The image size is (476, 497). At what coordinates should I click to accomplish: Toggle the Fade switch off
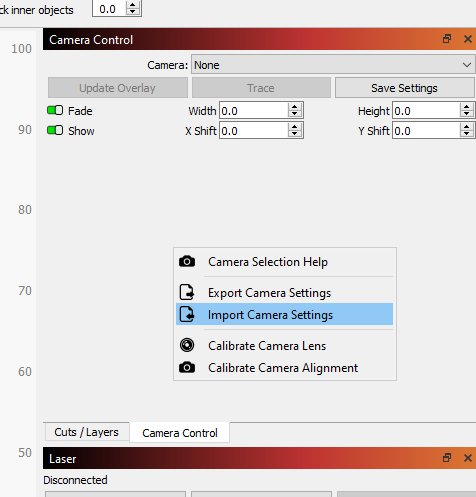pyautogui.click(x=55, y=110)
